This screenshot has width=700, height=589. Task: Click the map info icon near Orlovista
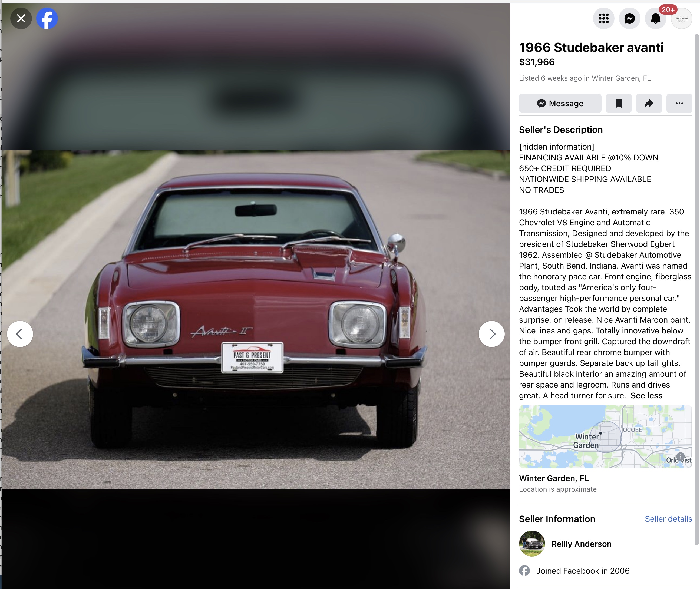[x=680, y=456]
